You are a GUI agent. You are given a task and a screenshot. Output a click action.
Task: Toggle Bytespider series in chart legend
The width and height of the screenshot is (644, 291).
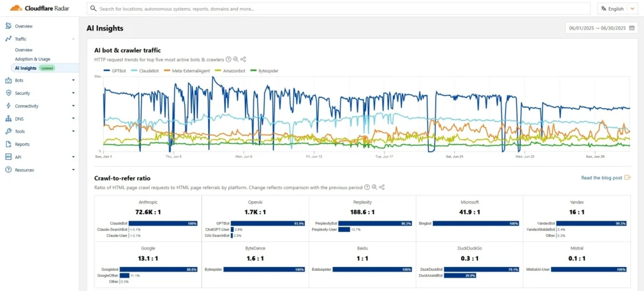[x=265, y=70]
